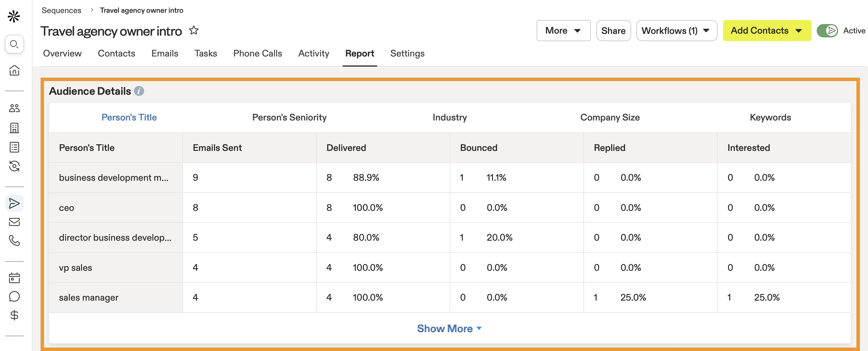Expand the Workflows (1) dropdown
Image resolution: width=868 pixels, height=351 pixels.
tap(676, 31)
